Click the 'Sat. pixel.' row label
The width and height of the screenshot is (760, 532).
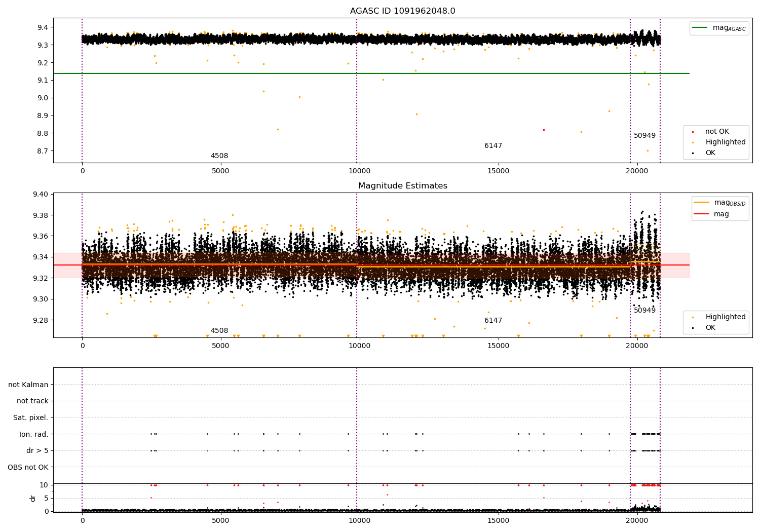point(31,417)
